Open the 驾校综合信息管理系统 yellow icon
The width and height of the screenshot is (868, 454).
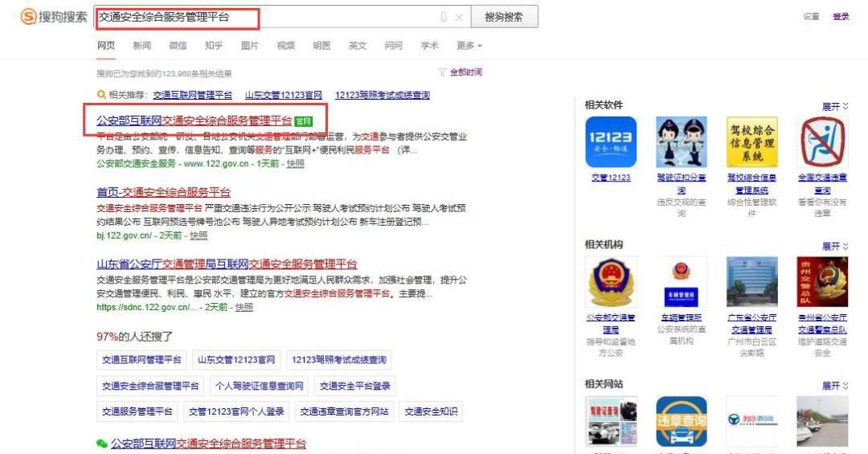click(751, 141)
